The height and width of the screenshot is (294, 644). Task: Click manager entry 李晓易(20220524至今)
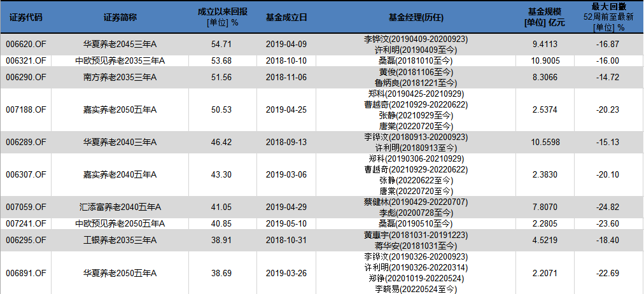tap(416, 289)
